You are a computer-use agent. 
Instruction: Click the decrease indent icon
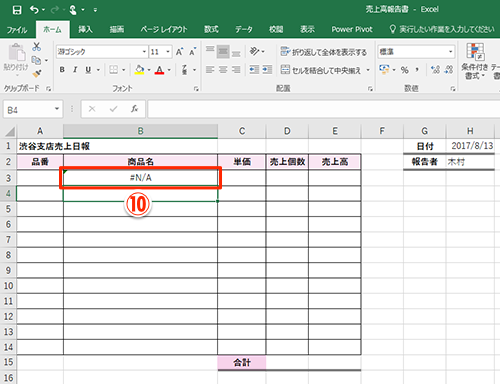click(x=254, y=70)
